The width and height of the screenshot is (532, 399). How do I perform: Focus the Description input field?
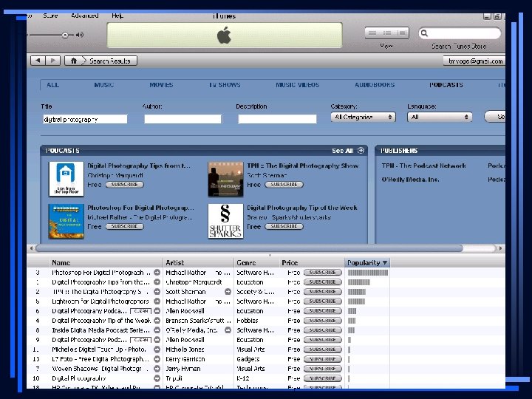click(x=277, y=119)
